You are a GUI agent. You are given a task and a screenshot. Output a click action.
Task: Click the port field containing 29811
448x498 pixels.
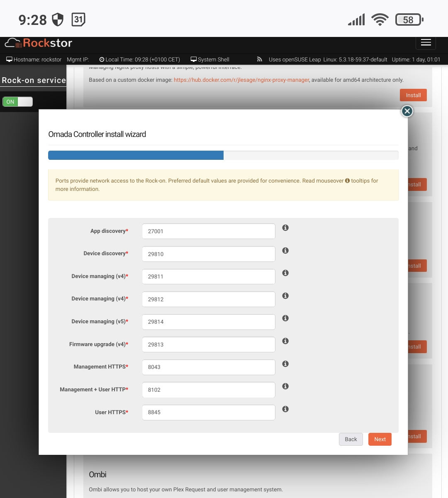tap(209, 276)
